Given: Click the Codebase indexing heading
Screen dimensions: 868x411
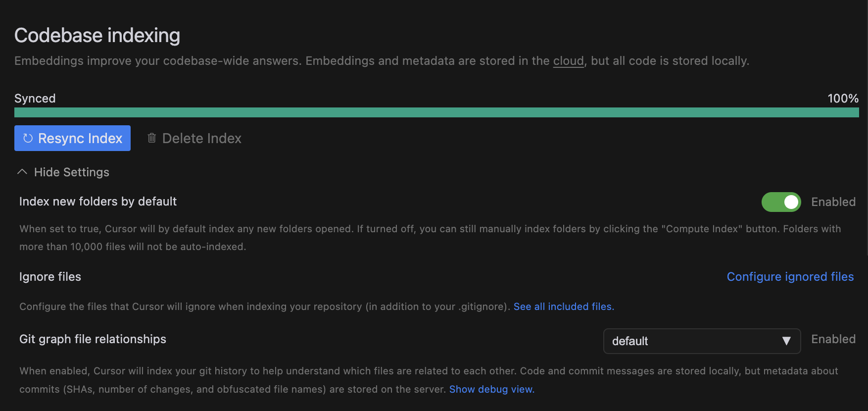Looking at the screenshot, I should tap(97, 36).
